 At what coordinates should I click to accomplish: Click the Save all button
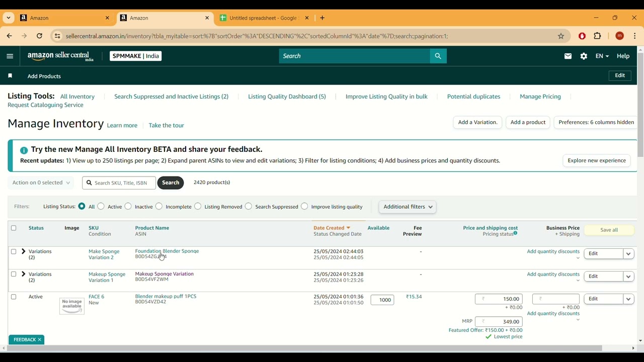click(x=609, y=230)
